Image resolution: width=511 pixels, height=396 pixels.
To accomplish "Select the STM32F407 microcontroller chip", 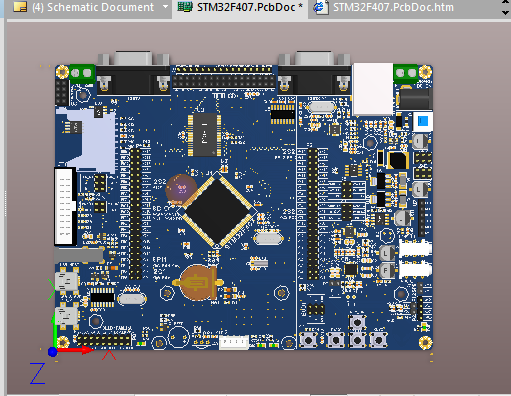I will pyautogui.click(x=217, y=211).
